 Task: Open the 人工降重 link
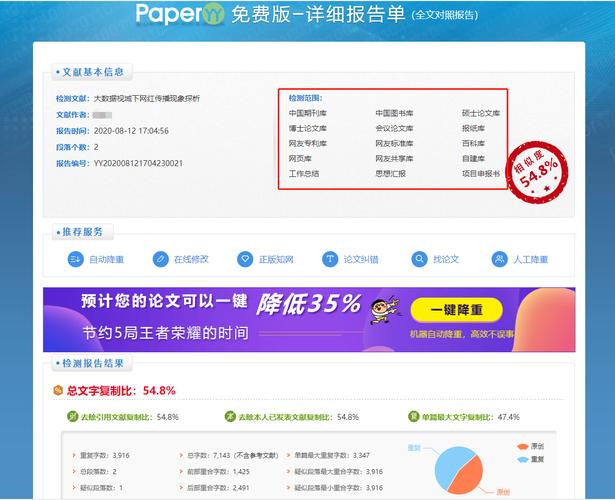531,260
